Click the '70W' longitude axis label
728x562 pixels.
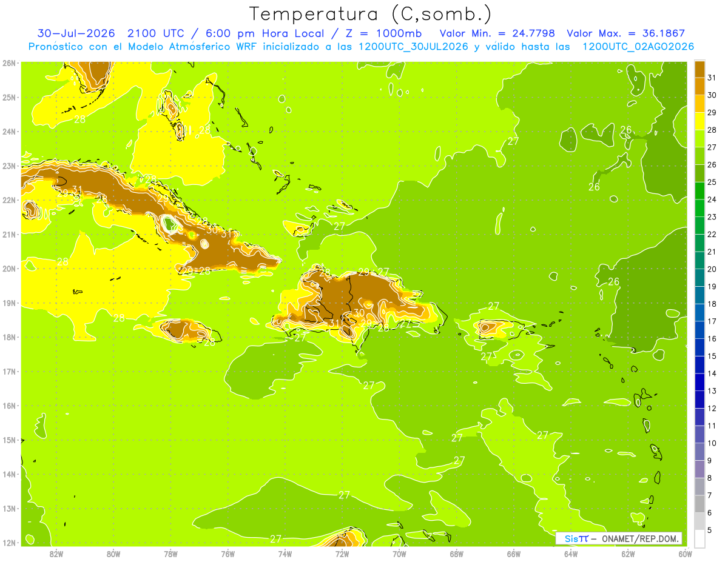pyautogui.click(x=399, y=554)
